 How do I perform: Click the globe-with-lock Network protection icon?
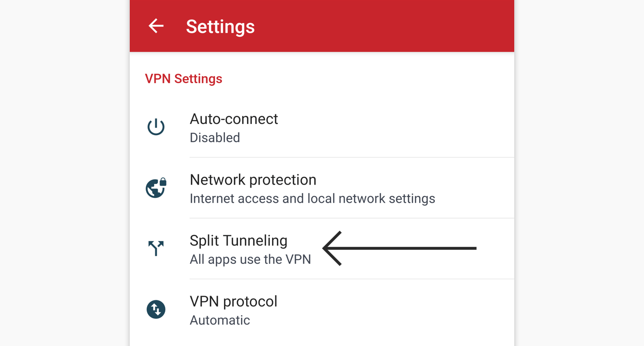point(156,188)
